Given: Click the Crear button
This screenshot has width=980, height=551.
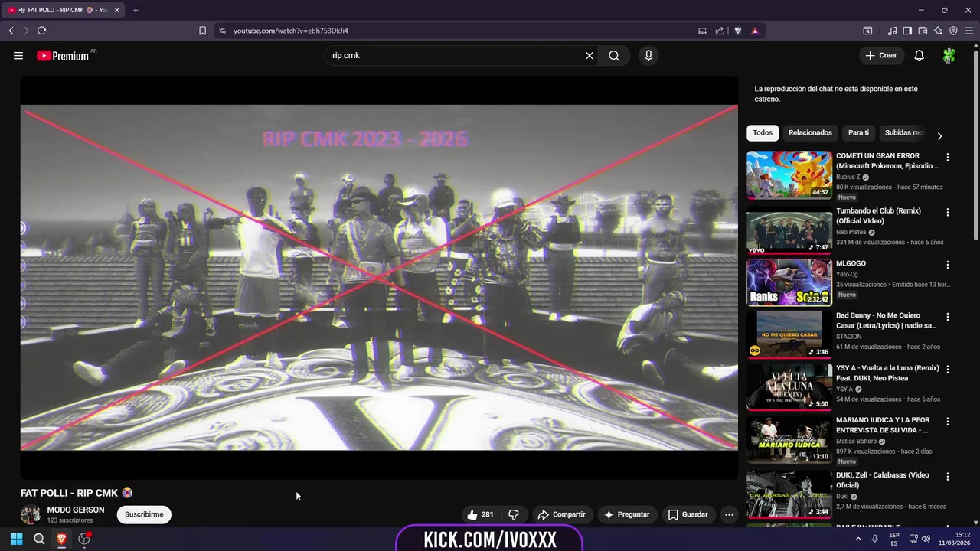Looking at the screenshot, I should [x=881, y=55].
